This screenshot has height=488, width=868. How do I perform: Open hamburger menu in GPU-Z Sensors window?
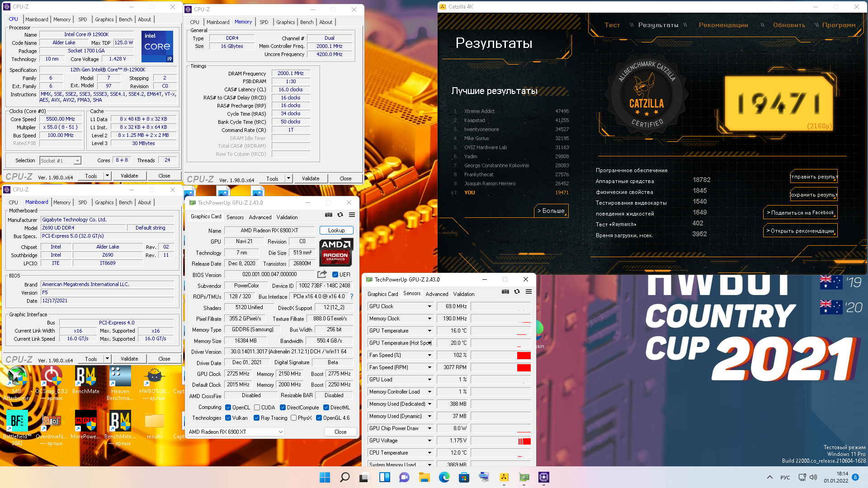528,292
